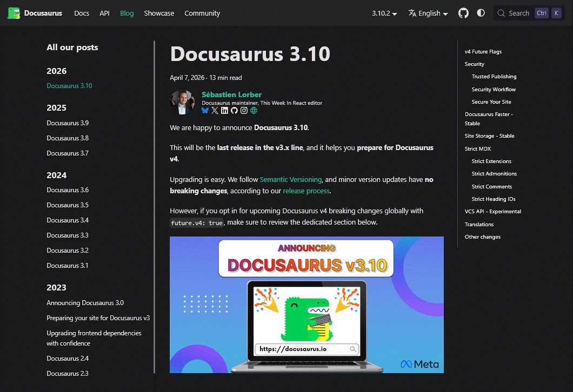Select Docusaurus 3.10 in sidebar

point(69,86)
